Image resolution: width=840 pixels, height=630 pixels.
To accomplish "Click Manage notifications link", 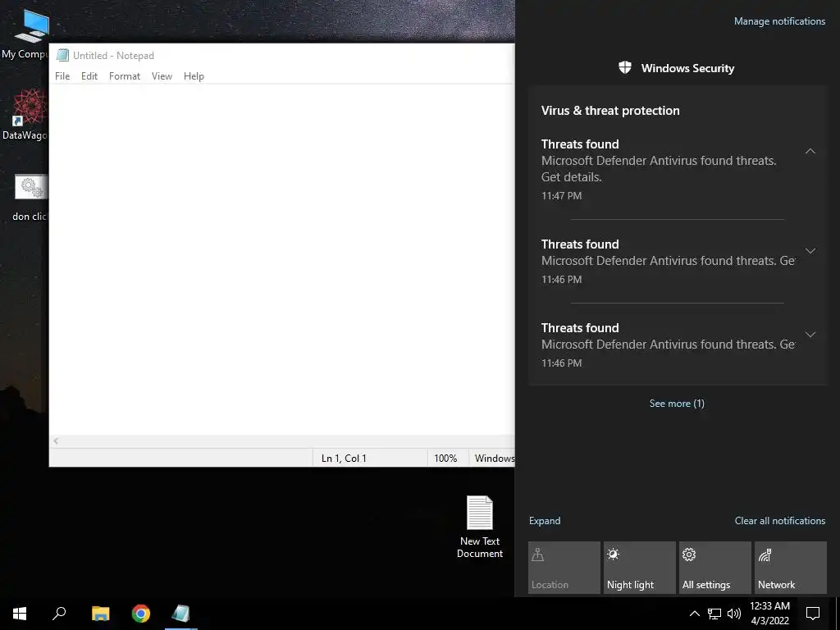I will pyautogui.click(x=779, y=21).
